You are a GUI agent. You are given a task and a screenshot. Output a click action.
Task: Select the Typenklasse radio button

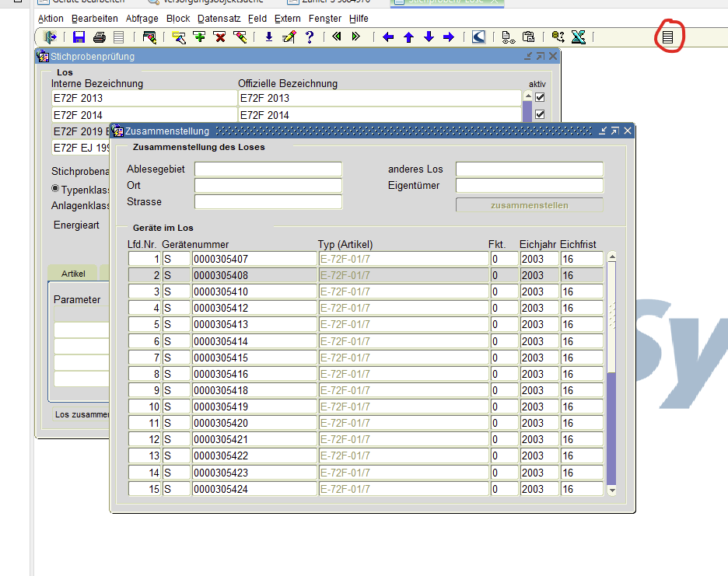tap(55, 188)
